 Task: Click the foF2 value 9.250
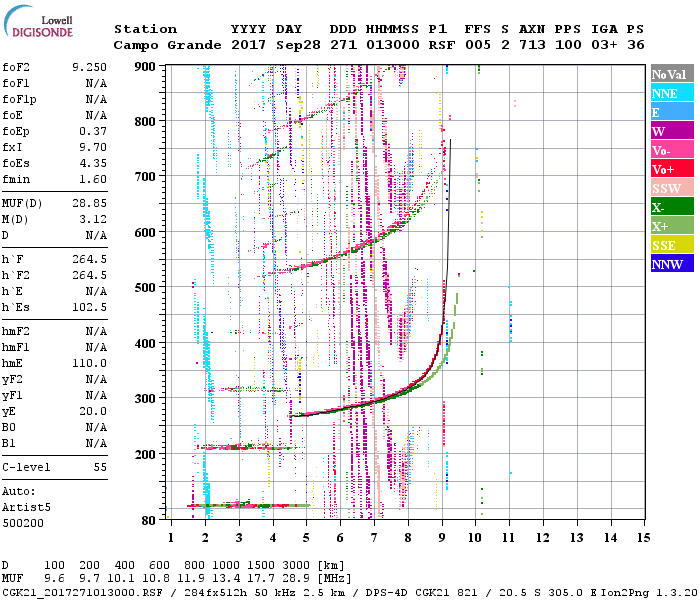click(x=89, y=66)
